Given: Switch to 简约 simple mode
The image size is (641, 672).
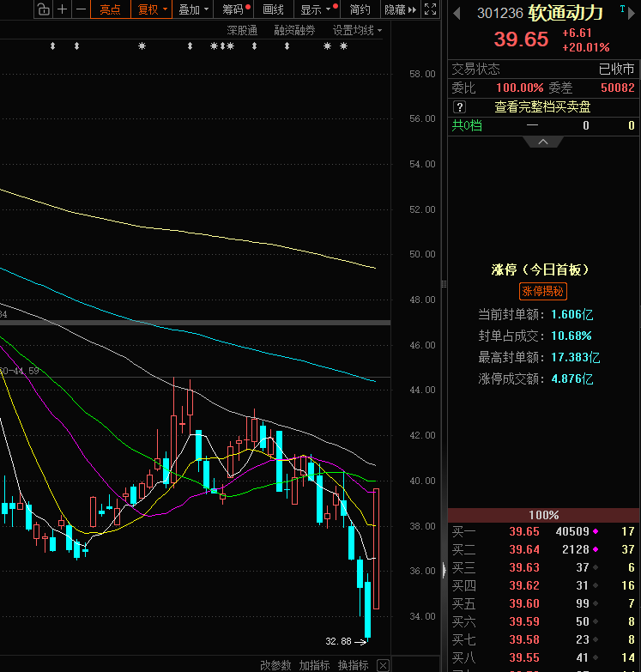Looking at the screenshot, I should coord(360,9).
